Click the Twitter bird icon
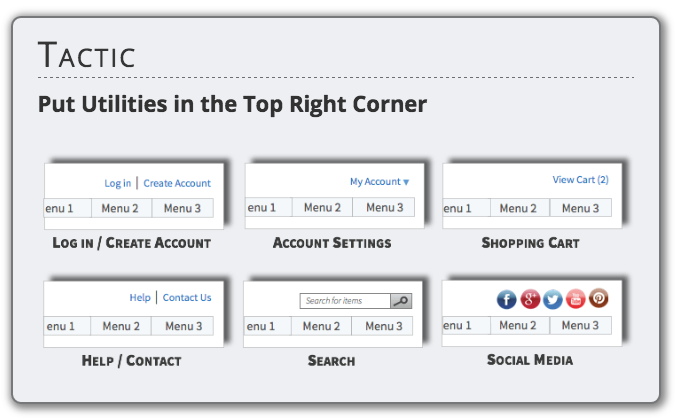 553,298
